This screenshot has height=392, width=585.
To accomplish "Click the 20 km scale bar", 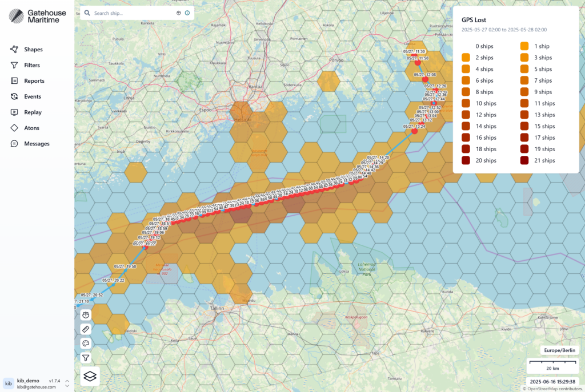I will [552, 366].
